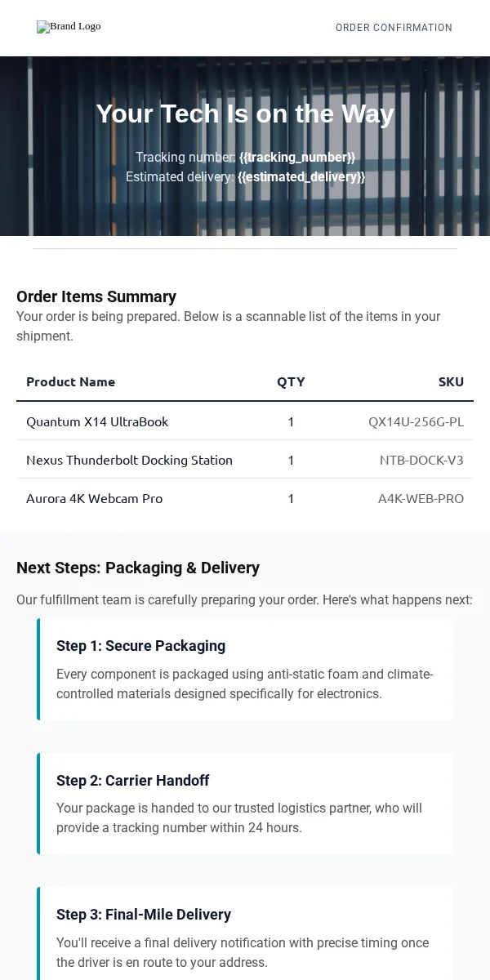This screenshot has width=490, height=980.
Task: Click SKU code QX14U-256G-PL
Action: click(x=416, y=421)
